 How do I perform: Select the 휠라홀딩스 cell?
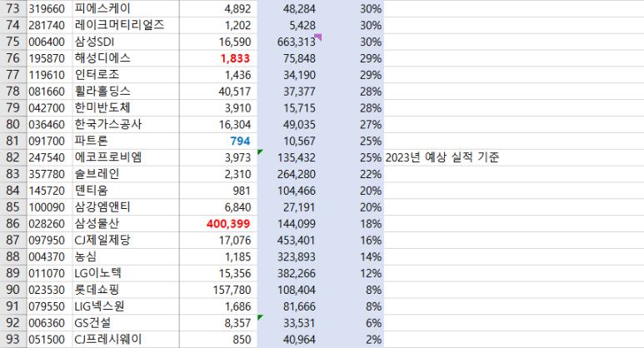pyautogui.click(x=126, y=92)
